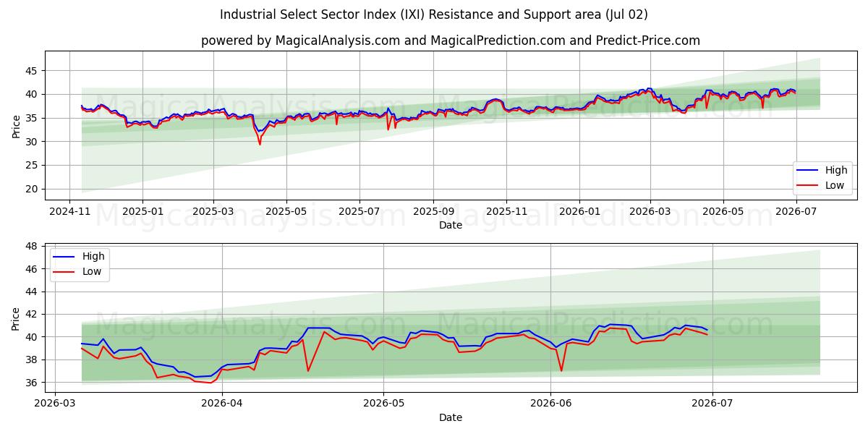Click 'High' in the upper chart legend
The height and width of the screenshot is (434, 868).
836,170
